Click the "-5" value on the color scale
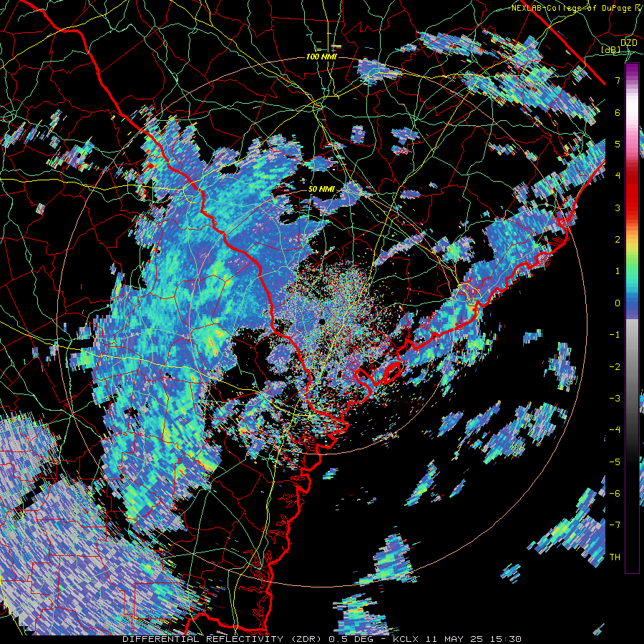This screenshot has height=644, width=644. point(615,462)
